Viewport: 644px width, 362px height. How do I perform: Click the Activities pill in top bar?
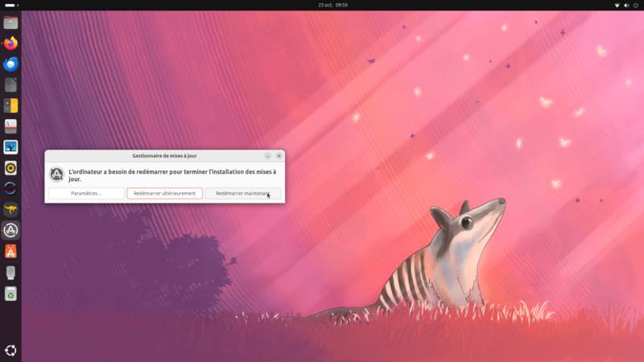pyautogui.click(x=11, y=5)
